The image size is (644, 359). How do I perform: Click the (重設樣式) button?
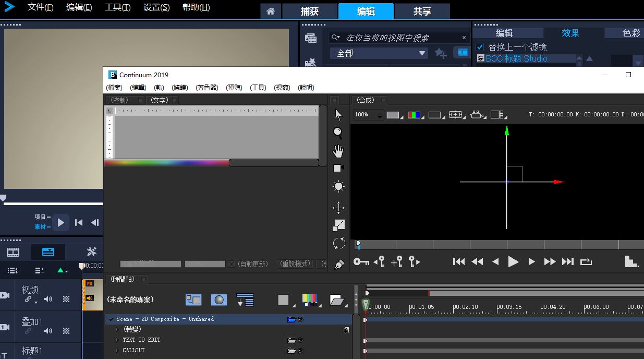pyautogui.click(x=295, y=264)
